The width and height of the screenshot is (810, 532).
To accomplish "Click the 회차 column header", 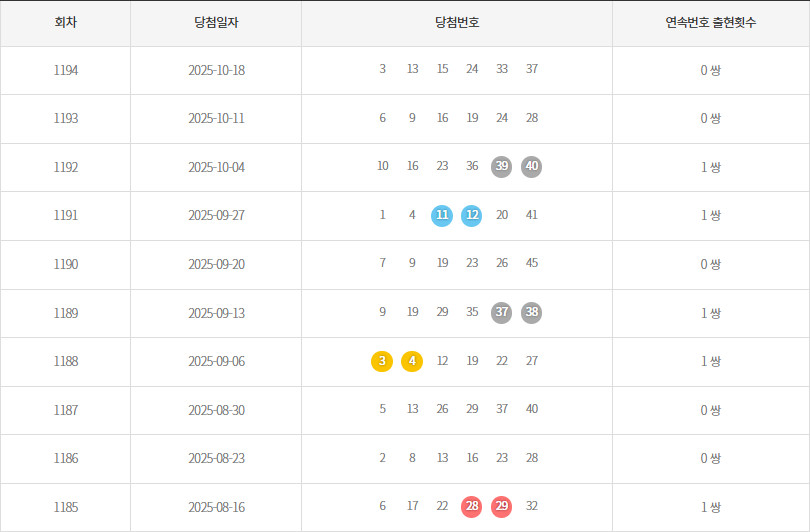I will pos(65,22).
